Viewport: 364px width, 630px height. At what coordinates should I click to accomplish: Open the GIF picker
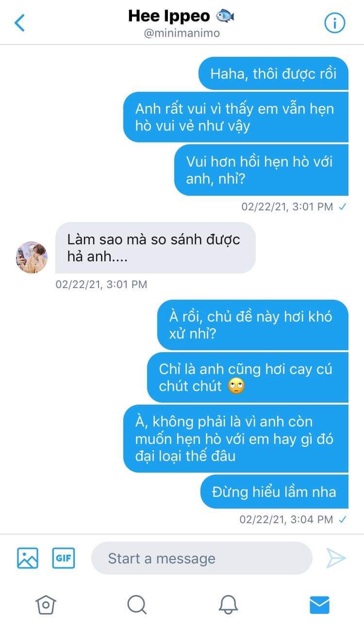64,558
